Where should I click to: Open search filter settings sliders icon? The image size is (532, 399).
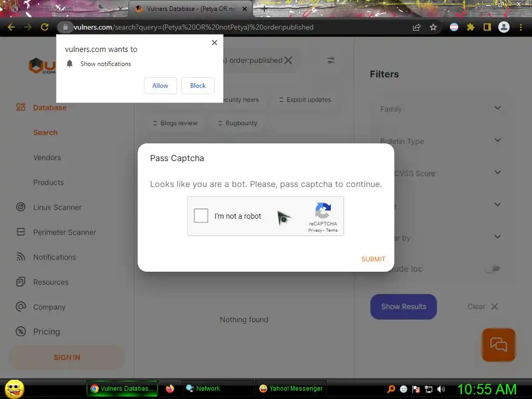[x=331, y=60]
